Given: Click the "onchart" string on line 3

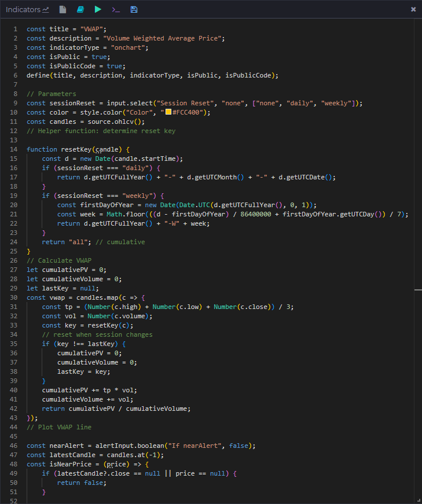Looking at the screenshot, I should pos(128,47).
